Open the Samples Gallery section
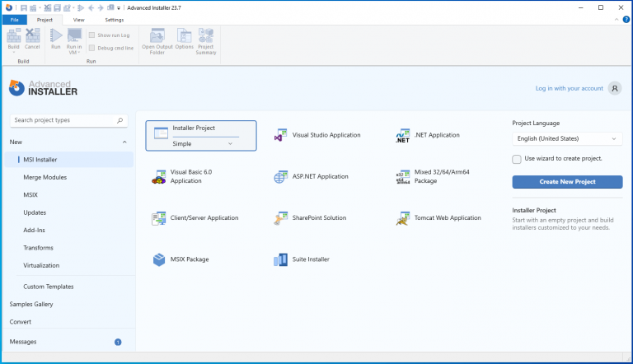This screenshot has height=364, width=633. click(69, 304)
